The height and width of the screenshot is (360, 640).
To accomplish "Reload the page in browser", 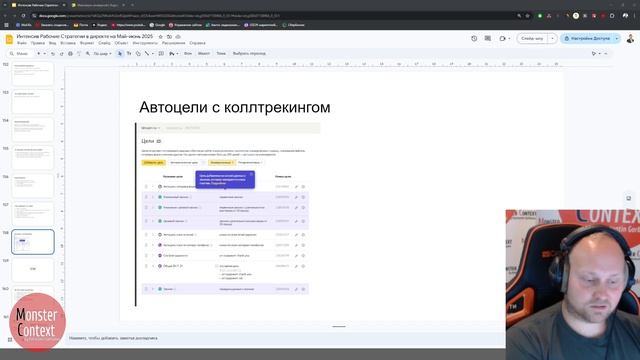I will [23, 16].
